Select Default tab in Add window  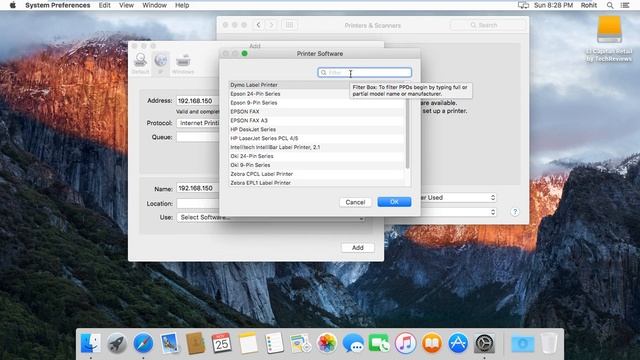click(140, 63)
